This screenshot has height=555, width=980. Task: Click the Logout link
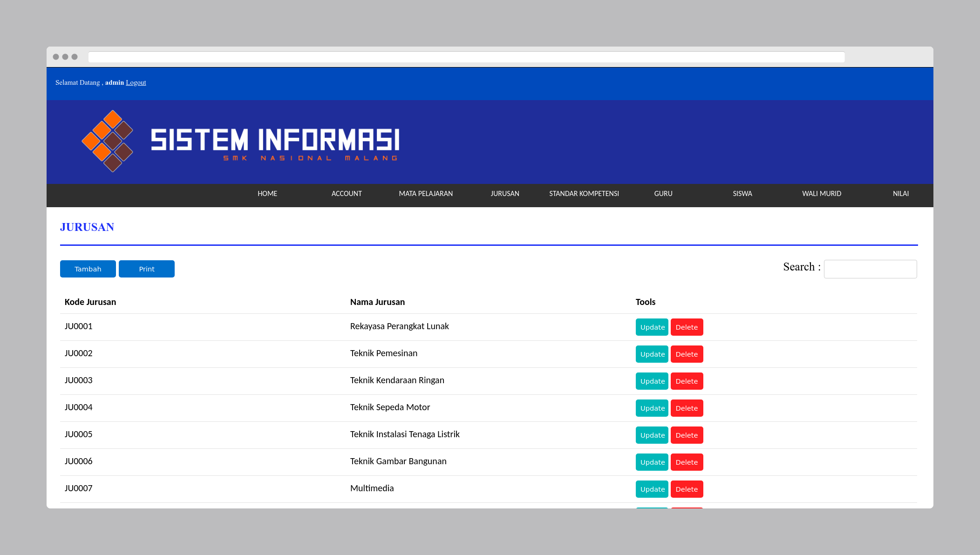tap(136, 82)
